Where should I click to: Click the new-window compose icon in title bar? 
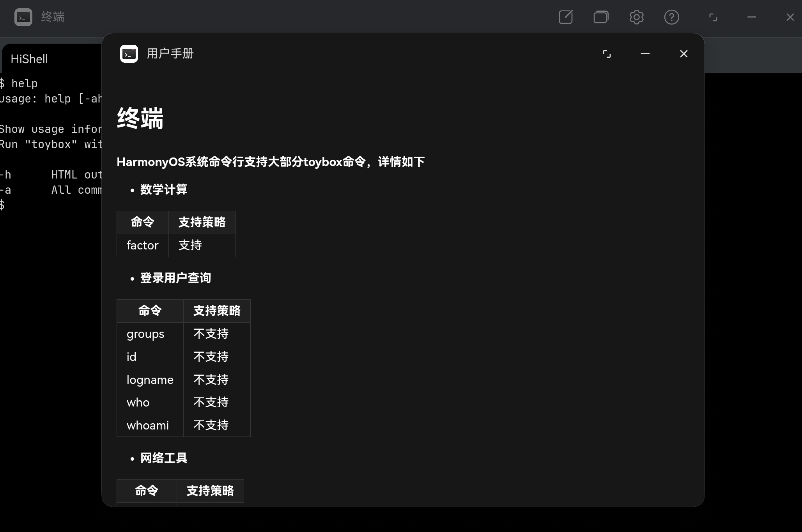pos(566,17)
